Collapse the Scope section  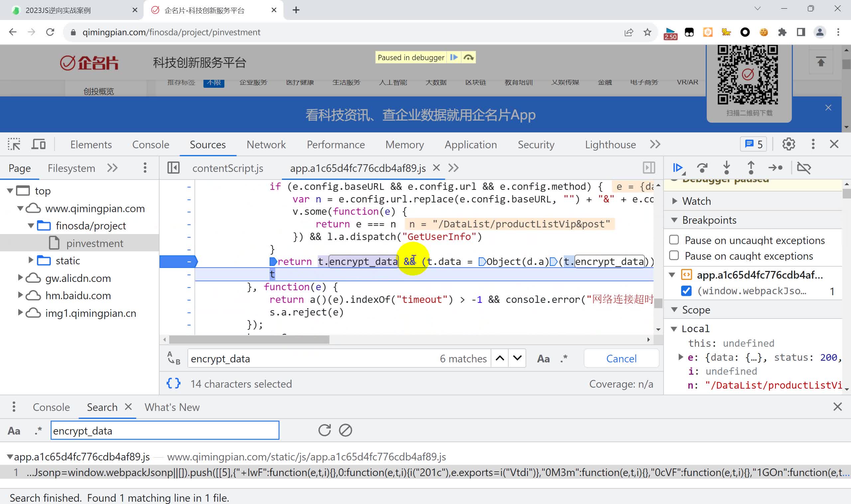tap(675, 310)
